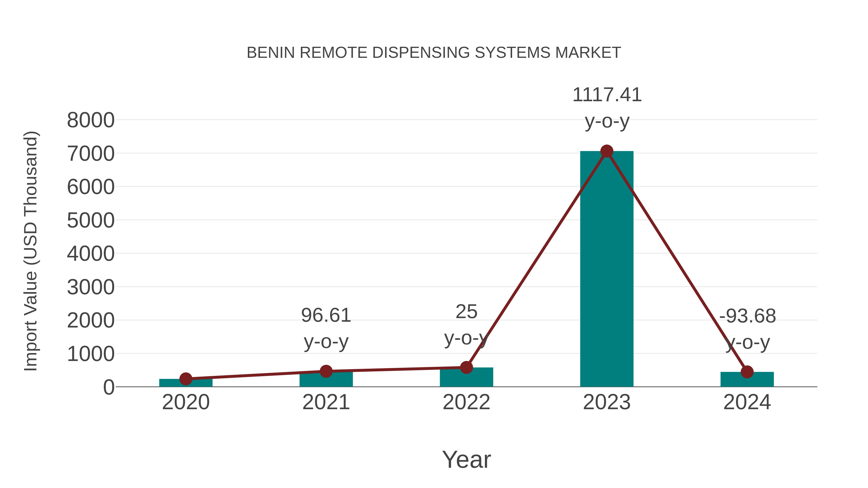Click the chart title 'BENIN REMOTE DISPENSING SYSTEMS MARKET'

434,53
